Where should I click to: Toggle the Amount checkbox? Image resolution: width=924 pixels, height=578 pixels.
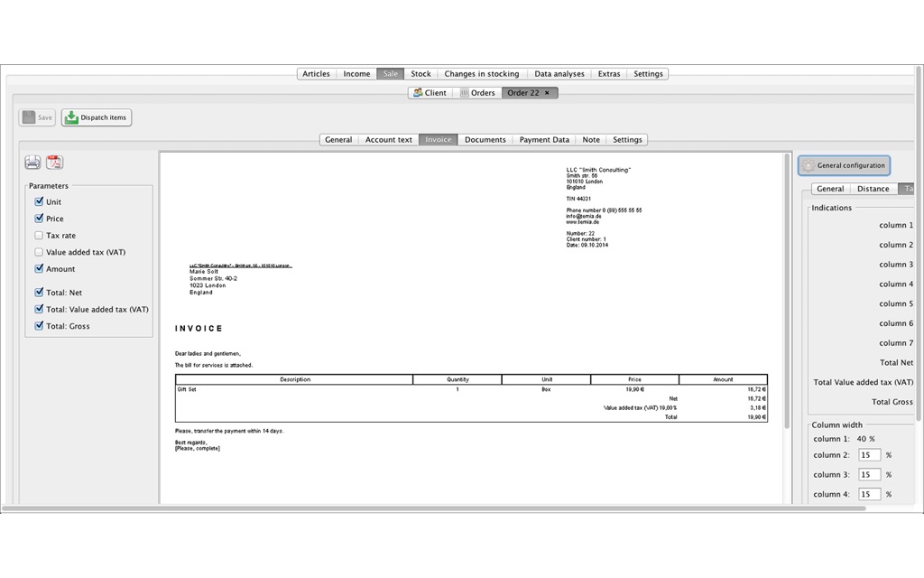tap(39, 268)
